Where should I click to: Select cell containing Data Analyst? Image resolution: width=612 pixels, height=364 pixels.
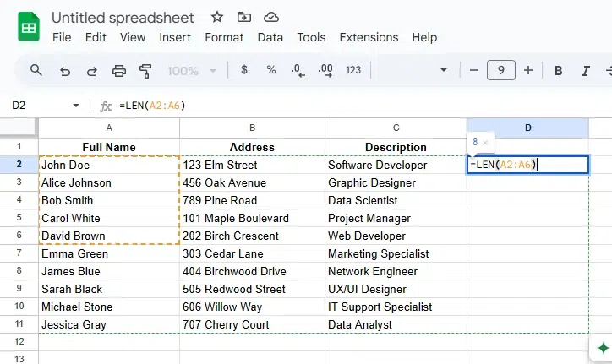click(x=396, y=324)
